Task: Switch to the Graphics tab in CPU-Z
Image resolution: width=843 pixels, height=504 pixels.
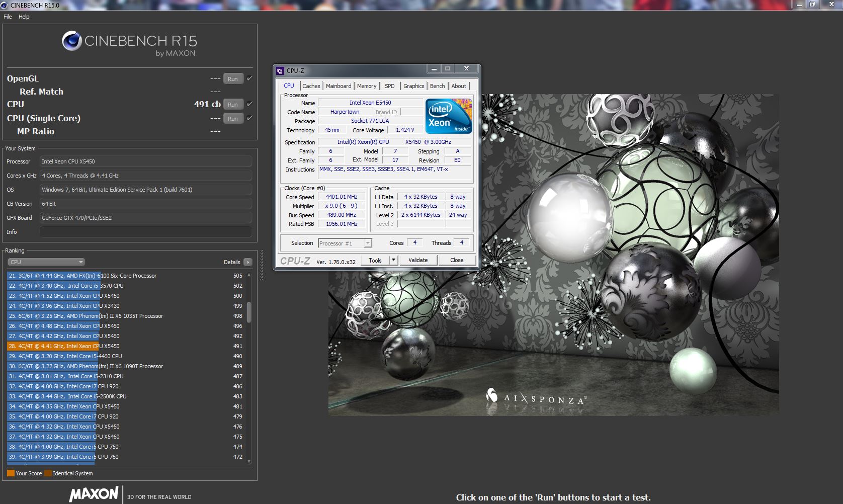Action: pyautogui.click(x=414, y=86)
